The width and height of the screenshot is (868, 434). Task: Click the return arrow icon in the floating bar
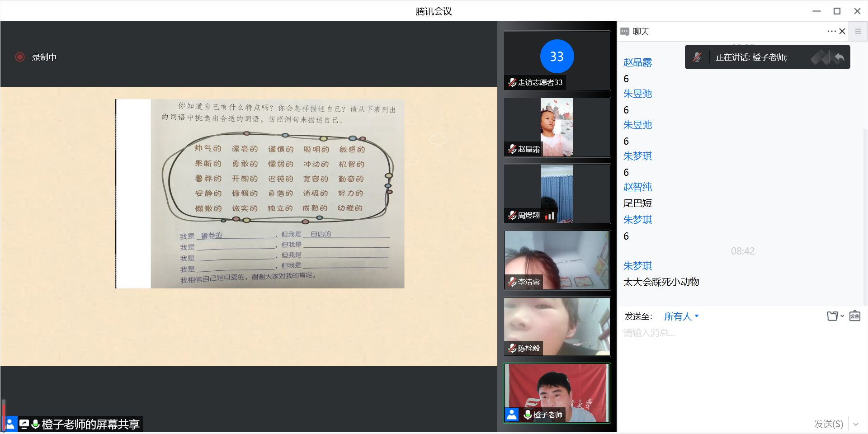(x=839, y=57)
